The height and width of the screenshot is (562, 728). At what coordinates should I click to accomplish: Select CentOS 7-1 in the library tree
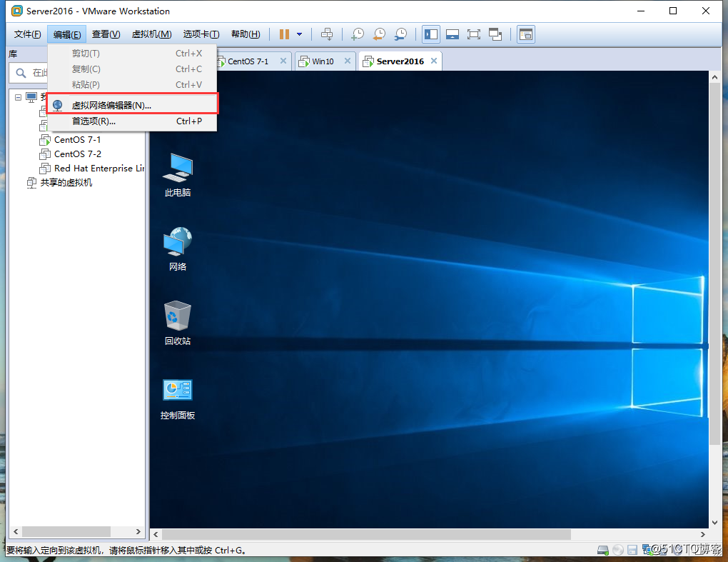pyautogui.click(x=77, y=140)
